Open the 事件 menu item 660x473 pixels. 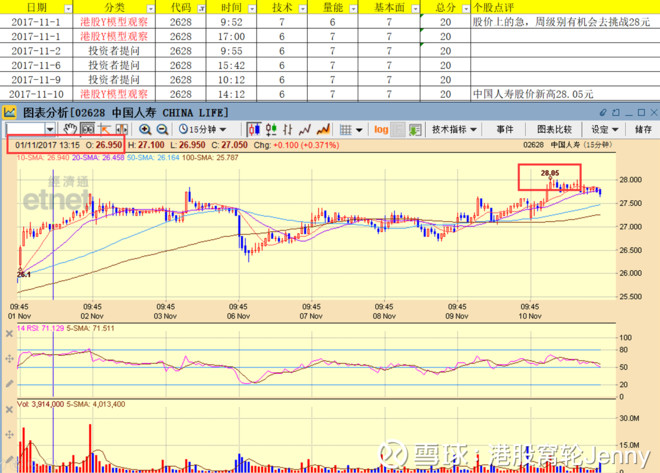[505, 129]
